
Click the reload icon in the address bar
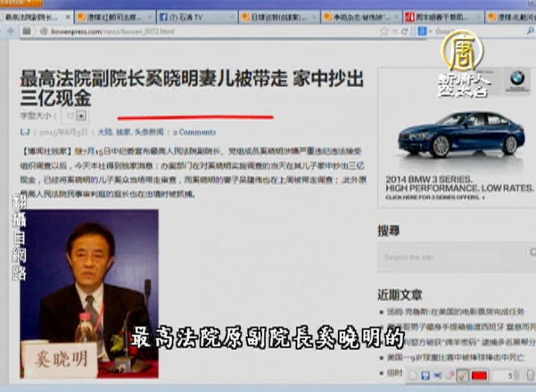404,31
